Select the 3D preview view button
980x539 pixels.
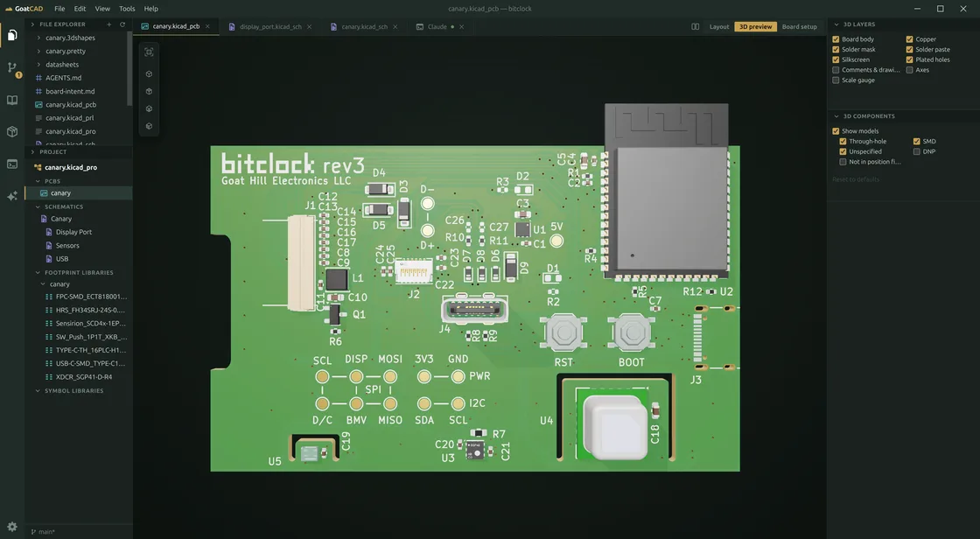click(x=756, y=27)
